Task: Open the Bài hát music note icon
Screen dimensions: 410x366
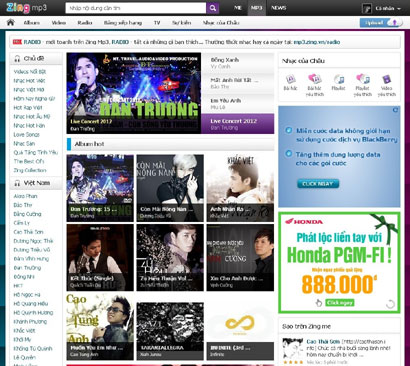Action: tap(290, 79)
